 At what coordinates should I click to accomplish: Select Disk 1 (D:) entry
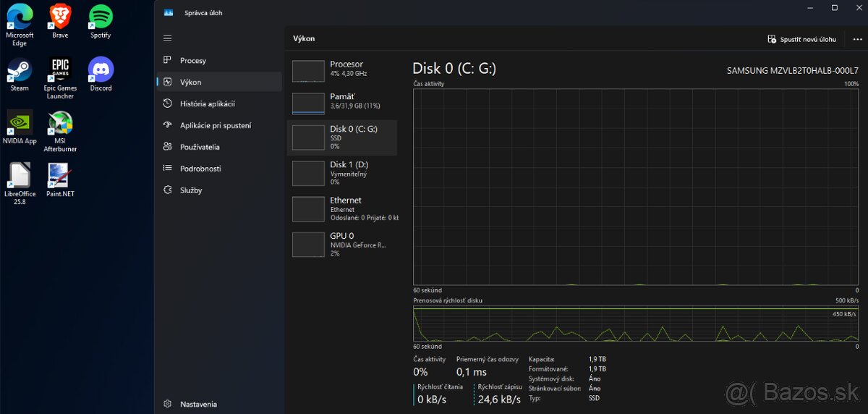pyautogui.click(x=342, y=173)
